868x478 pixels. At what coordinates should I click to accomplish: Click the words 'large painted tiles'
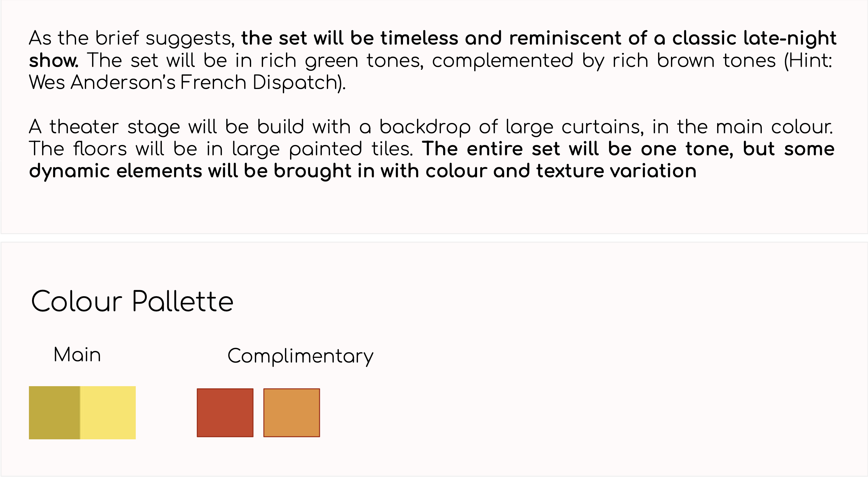pyautogui.click(x=321, y=149)
